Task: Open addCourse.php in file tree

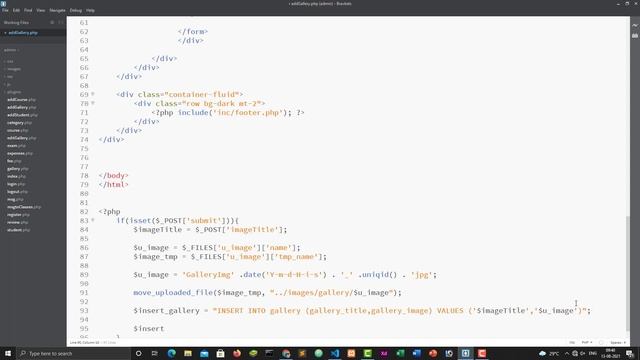Action: coord(21,100)
